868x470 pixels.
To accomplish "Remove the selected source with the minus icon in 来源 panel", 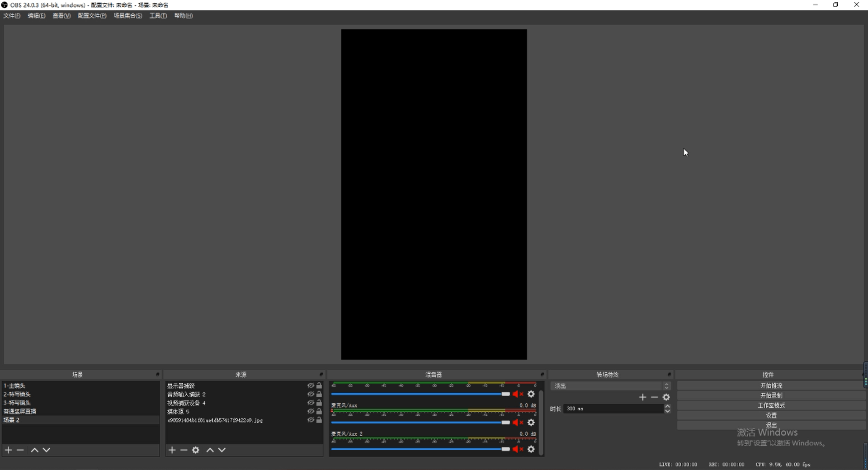I will (x=184, y=450).
